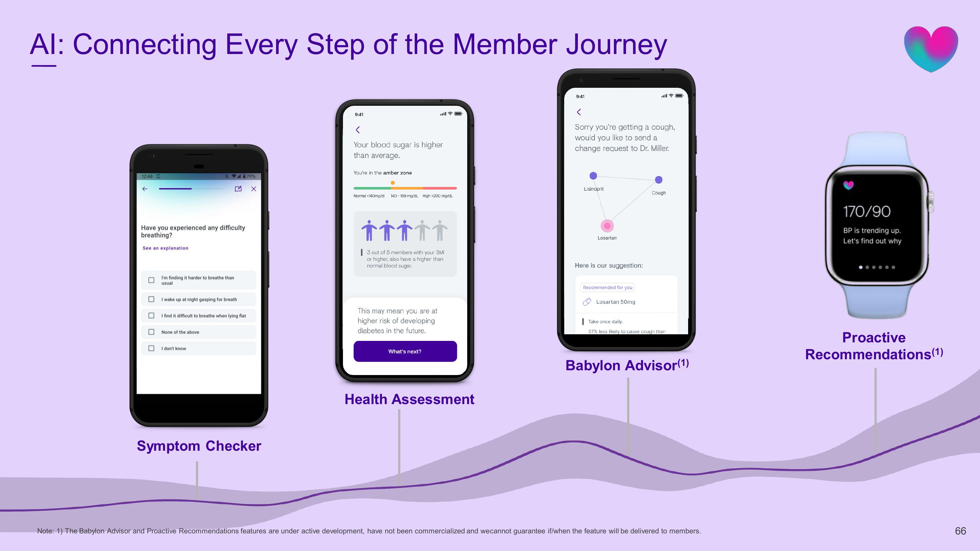Expand the 'See an explanation' link on Symptom Checker
980x551 pixels.
click(166, 248)
